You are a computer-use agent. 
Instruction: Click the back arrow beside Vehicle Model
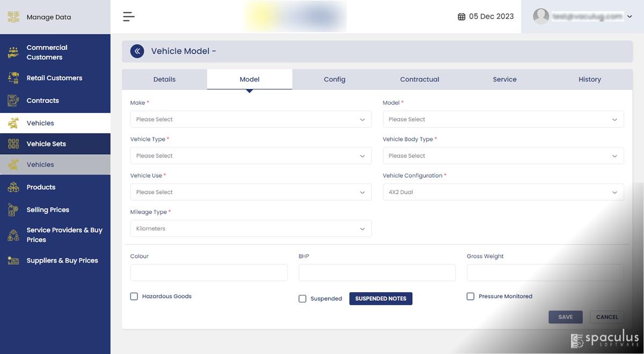tap(137, 51)
